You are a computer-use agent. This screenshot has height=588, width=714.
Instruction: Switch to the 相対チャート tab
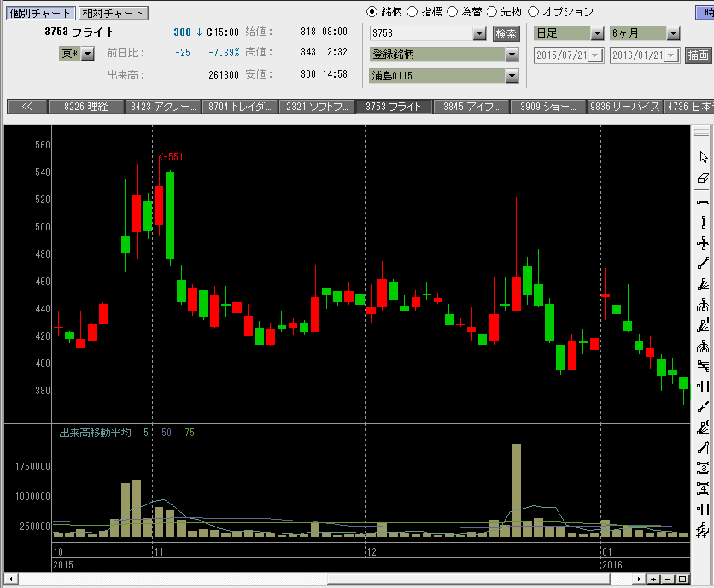tap(113, 13)
